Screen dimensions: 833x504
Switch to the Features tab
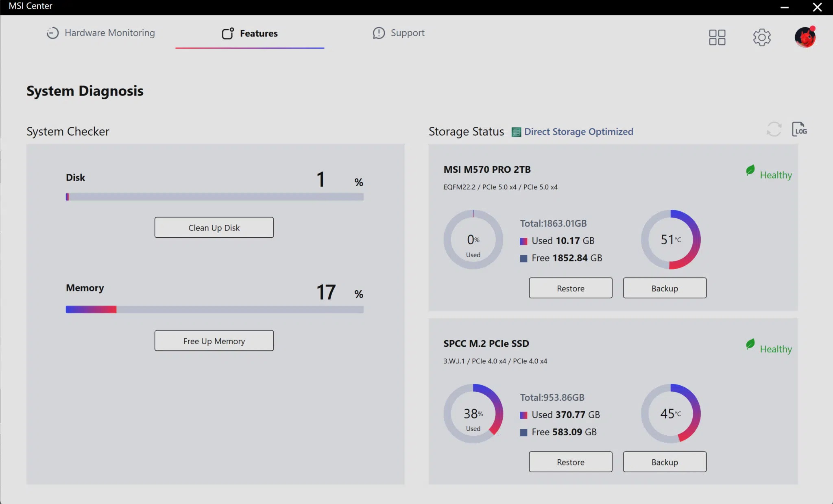coord(250,33)
